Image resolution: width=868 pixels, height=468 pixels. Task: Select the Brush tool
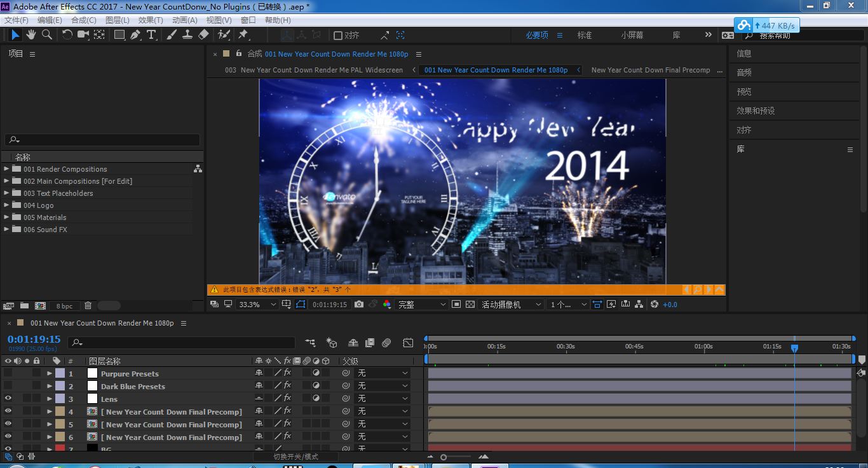(172, 35)
